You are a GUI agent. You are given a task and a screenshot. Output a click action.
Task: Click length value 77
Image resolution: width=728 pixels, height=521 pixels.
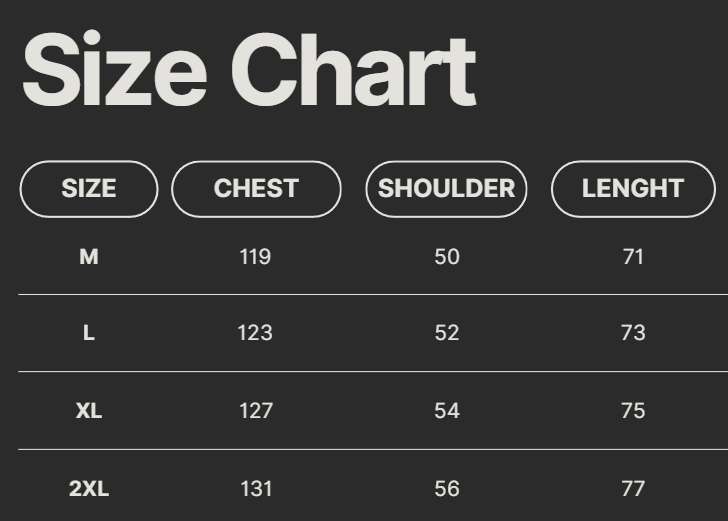coord(633,489)
